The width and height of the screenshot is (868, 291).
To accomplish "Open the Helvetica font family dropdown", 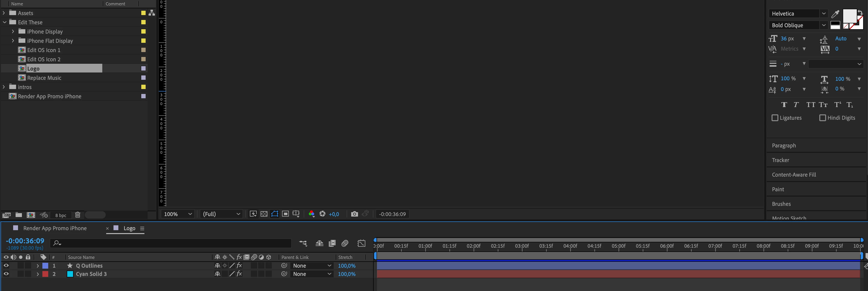I will [823, 13].
